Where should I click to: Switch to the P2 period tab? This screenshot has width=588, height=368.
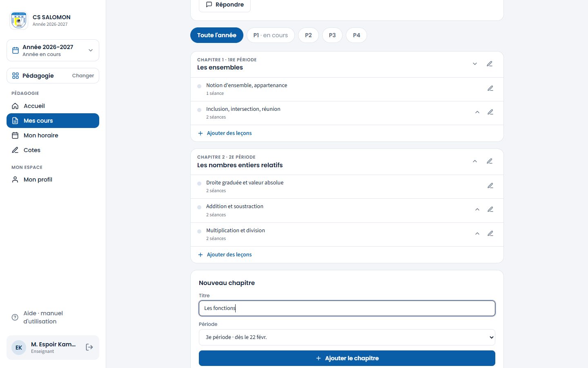tap(308, 35)
